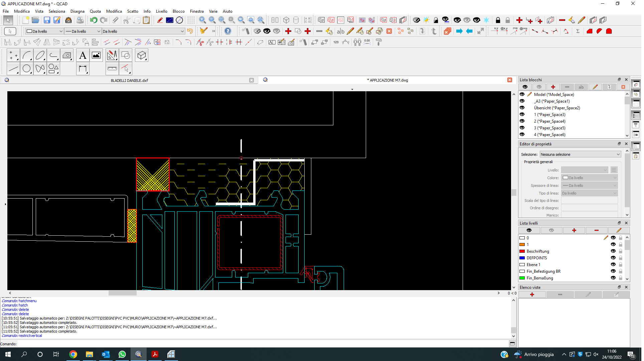Open Google Chrome from the taskbar

click(x=73, y=354)
